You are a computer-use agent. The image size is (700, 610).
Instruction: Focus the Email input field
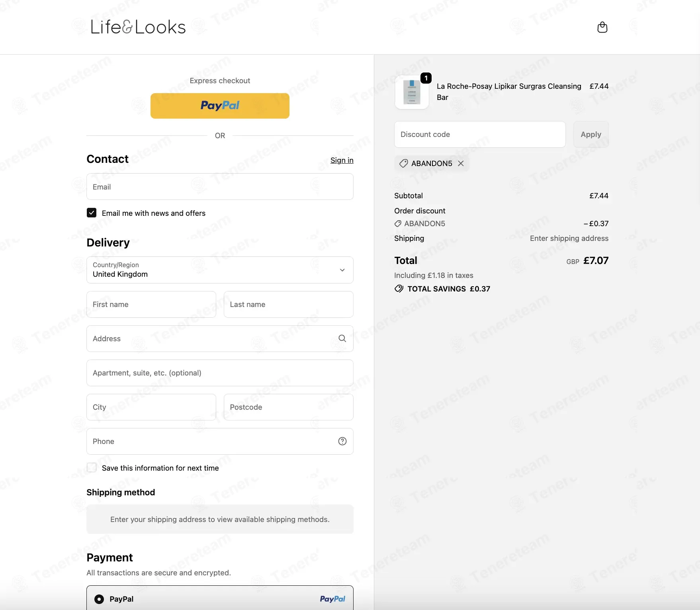click(x=220, y=187)
